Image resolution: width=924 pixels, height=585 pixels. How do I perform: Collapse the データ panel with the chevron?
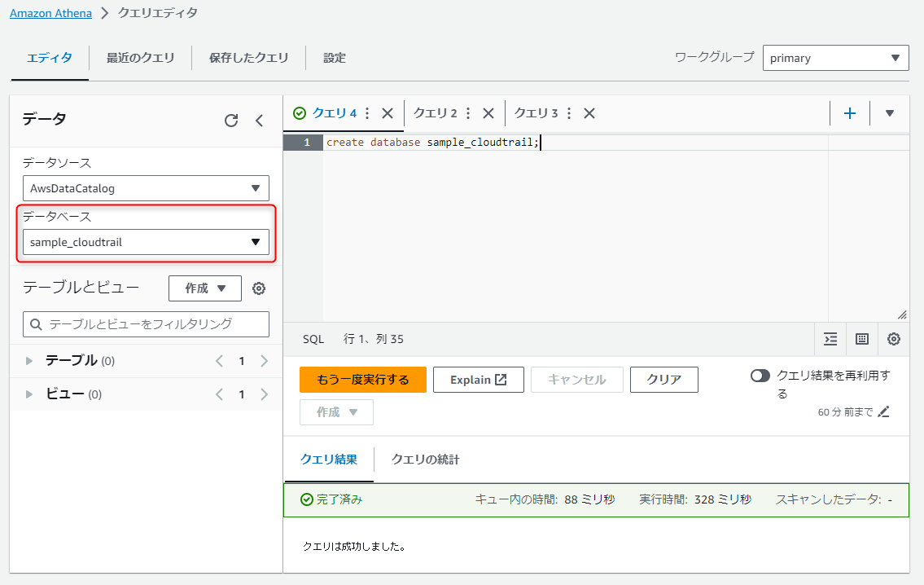coord(259,120)
